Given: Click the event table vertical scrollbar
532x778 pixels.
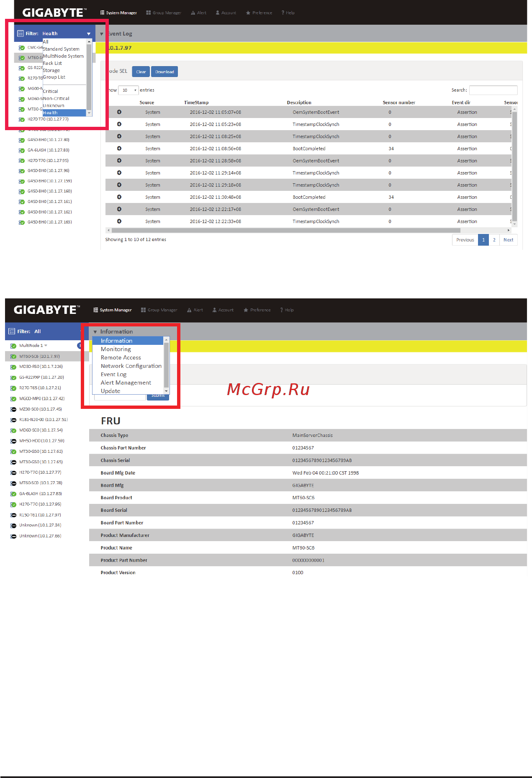Looking at the screenshot, I should [x=515, y=166].
